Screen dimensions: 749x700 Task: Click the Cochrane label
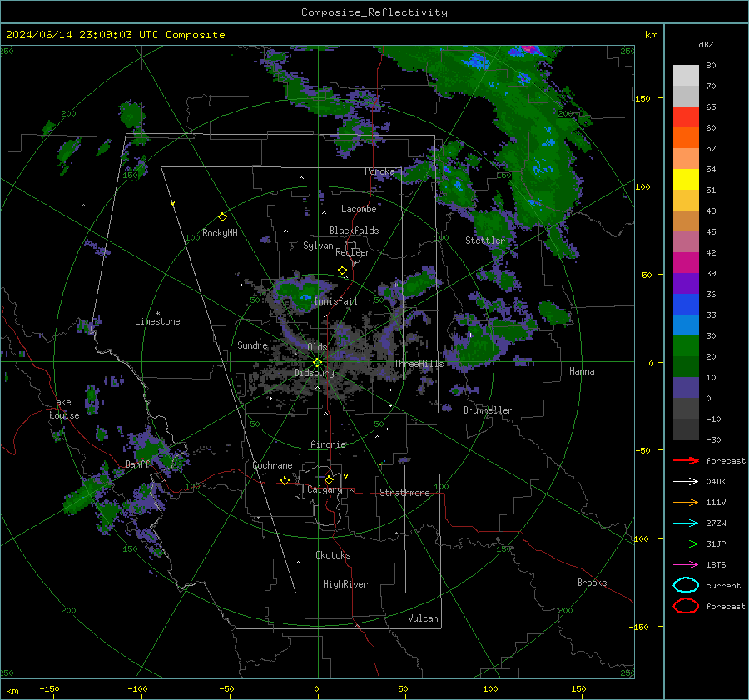pyautogui.click(x=272, y=465)
